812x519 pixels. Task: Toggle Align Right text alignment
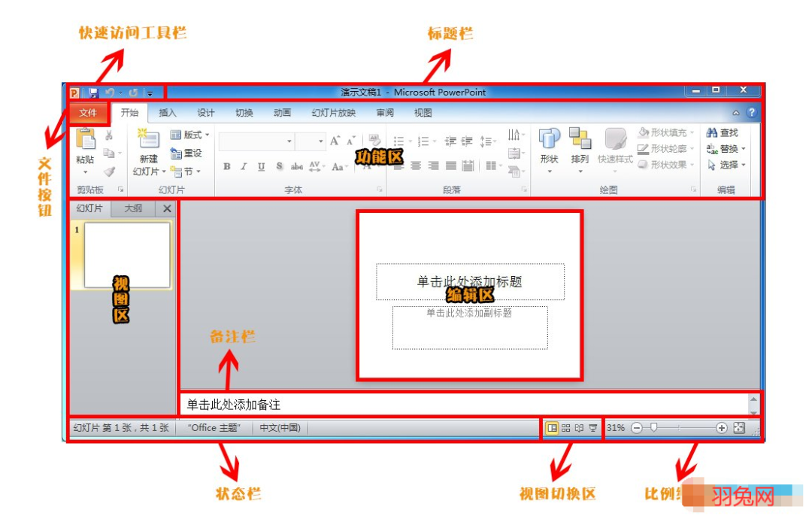(434, 165)
